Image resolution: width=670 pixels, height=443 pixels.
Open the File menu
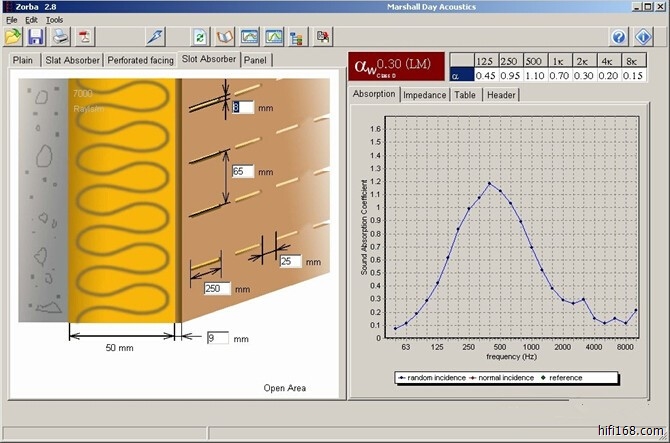tap(12, 20)
